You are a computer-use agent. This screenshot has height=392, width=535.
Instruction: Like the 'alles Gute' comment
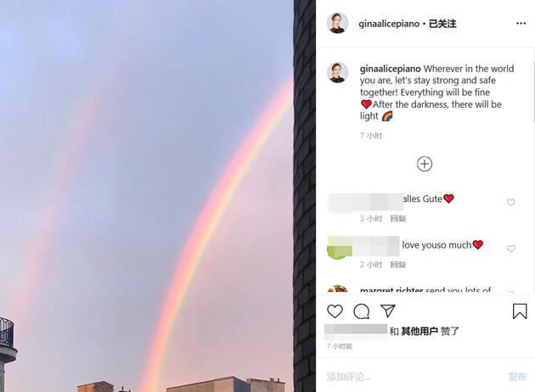(510, 203)
